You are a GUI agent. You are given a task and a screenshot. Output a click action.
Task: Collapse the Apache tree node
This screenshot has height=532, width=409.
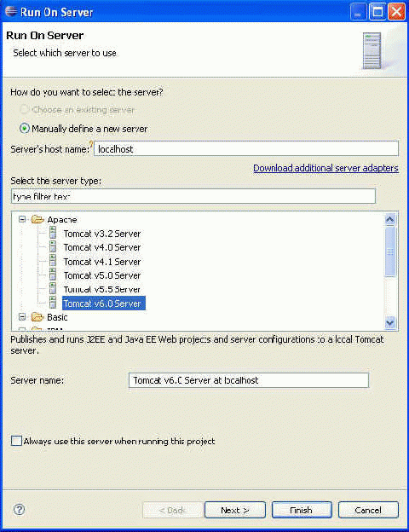(22, 219)
